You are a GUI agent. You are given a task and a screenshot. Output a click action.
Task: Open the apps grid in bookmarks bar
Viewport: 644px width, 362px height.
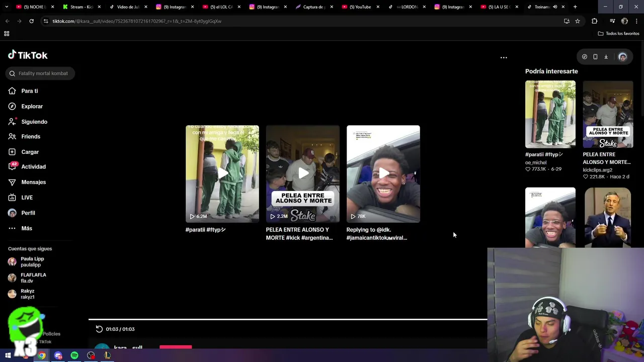[x=7, y=34]
